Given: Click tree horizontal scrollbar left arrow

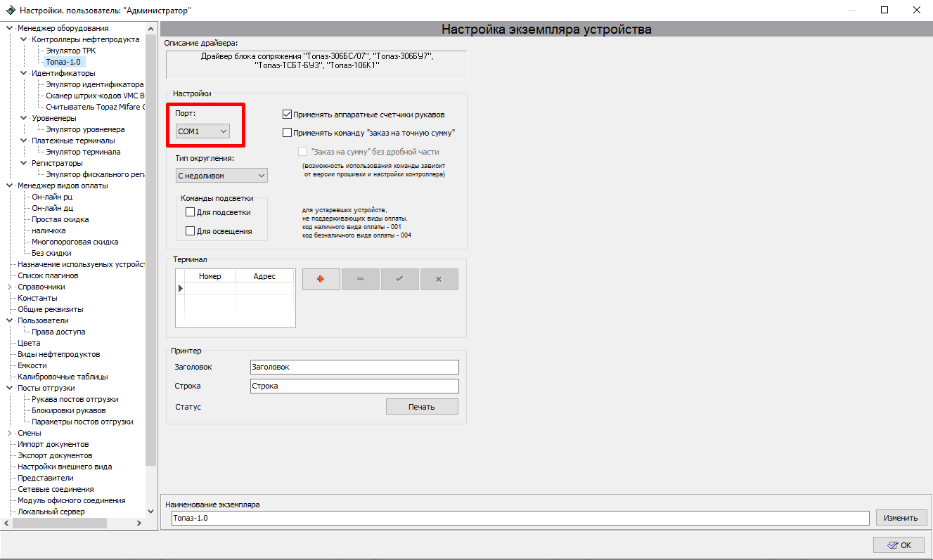Looking at the screenshot, I should pos(8,523).
